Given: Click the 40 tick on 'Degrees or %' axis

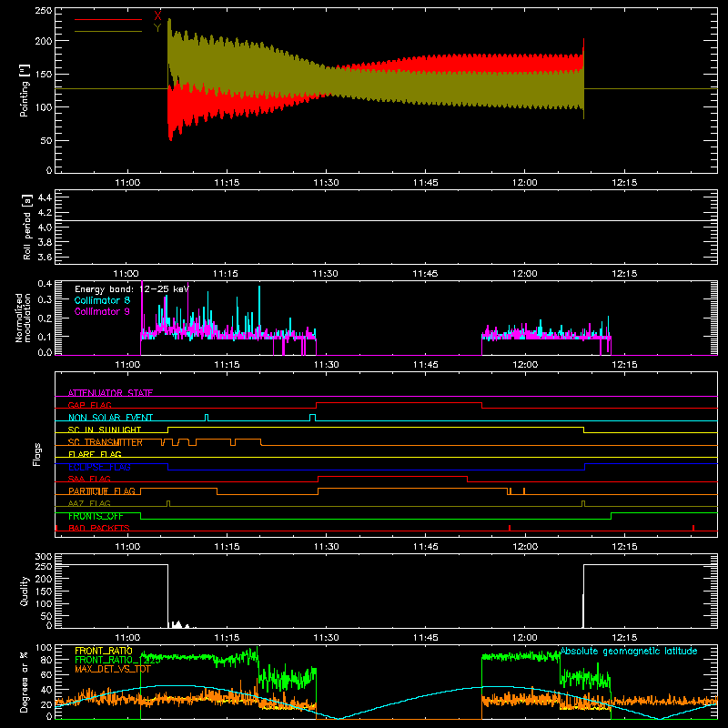Looking at the screenshot, I should pos(46,690).
